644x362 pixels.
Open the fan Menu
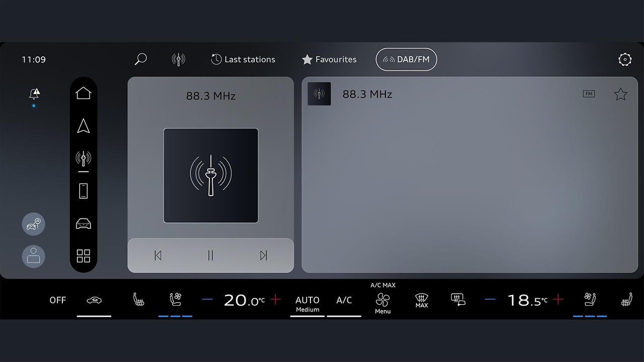383,303
